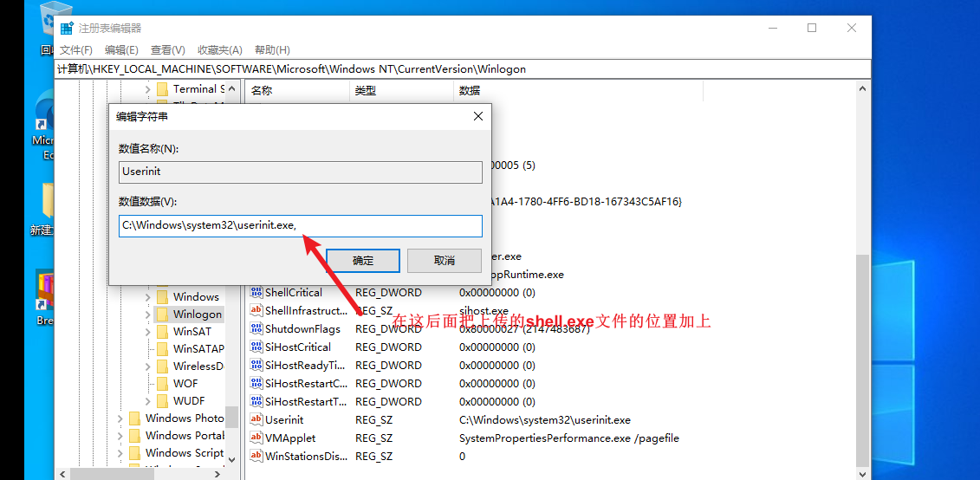
Task: Expand the Windows key tree node
Action: pyautogui.click(x=147, y=297)
